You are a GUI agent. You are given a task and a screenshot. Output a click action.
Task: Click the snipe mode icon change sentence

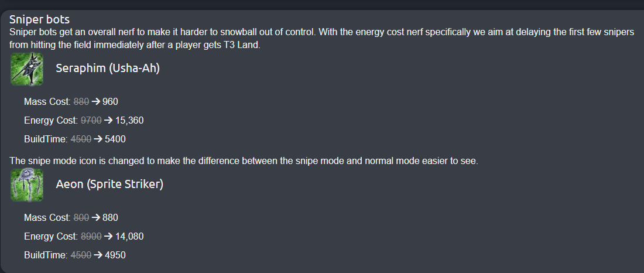point(244,161)
